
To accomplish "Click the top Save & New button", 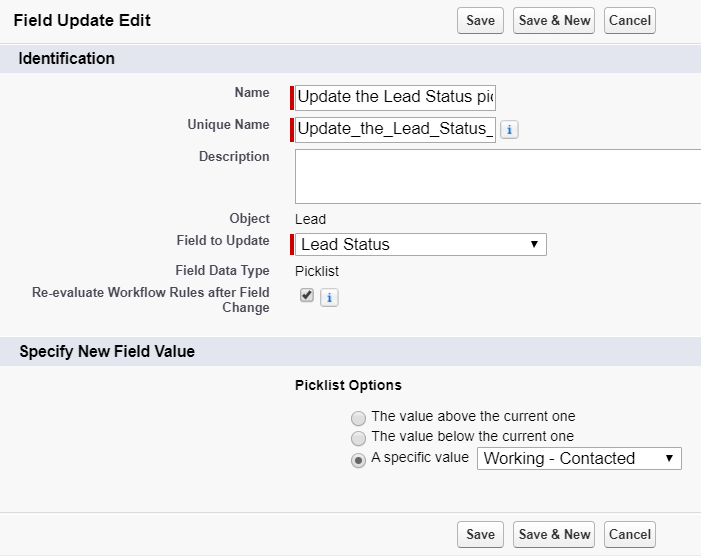I will (554, 20).
